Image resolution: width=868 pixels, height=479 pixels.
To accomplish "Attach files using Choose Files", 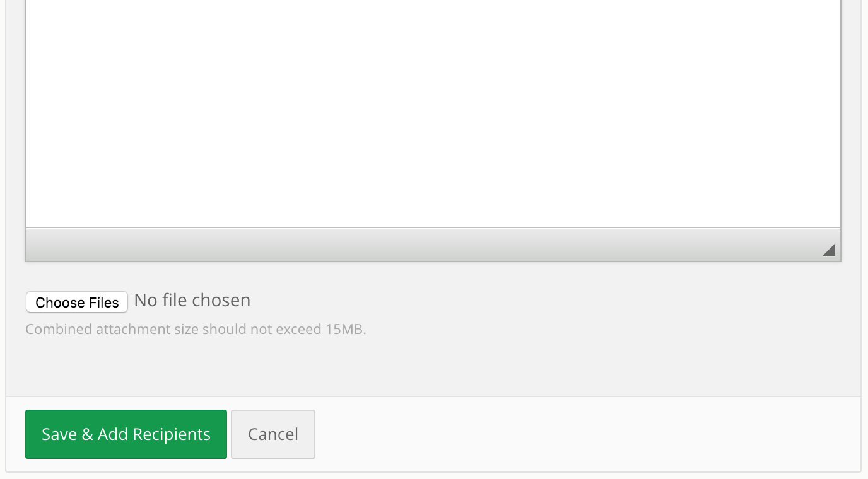I will coord(77,302).
